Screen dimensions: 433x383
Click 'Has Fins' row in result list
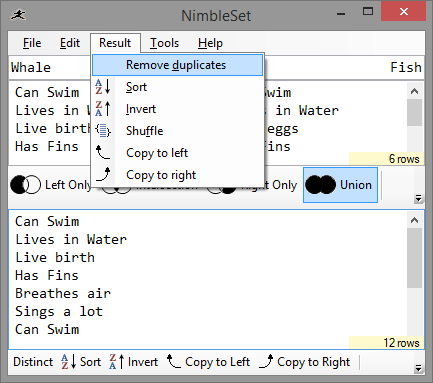coord(47,275)
